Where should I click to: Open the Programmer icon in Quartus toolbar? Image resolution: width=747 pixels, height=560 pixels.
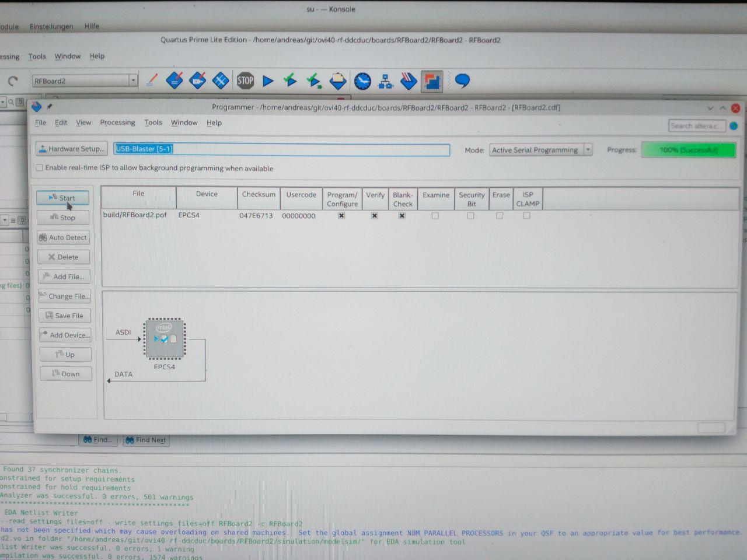coord(409,81)
